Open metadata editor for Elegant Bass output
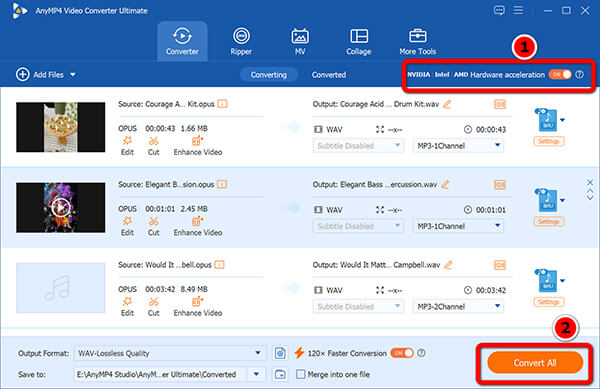The height and width of the screenshot is (389, 600). click(500, 184)
